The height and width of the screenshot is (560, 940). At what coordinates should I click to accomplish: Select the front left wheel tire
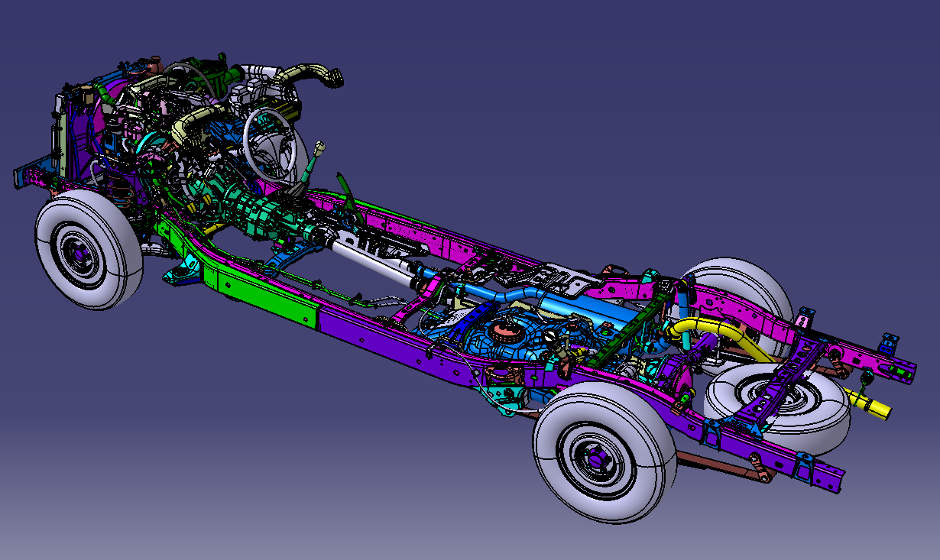pos(88,249)
